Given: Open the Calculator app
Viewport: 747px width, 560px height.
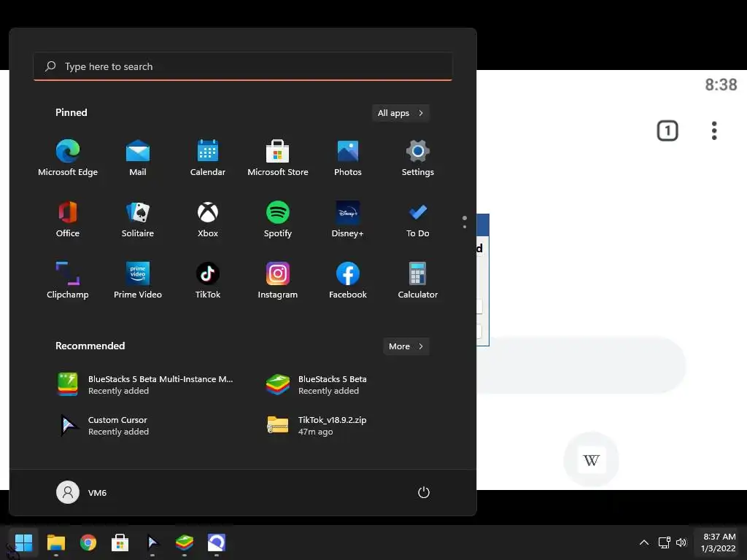Looking at the screenshot, I should (418, 281).
